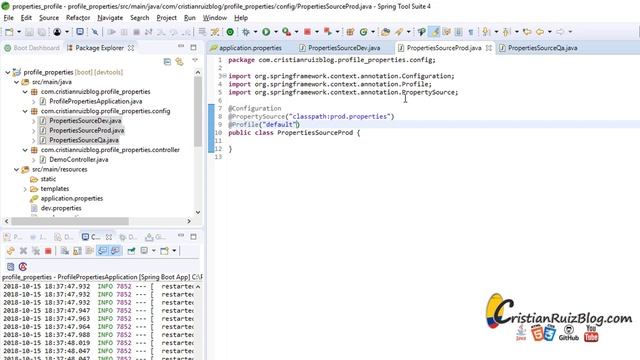Screen dimensions: 640x360
Task: Click Last Edit Location icon
Action: pyautogui.click(x=527, y=32)
